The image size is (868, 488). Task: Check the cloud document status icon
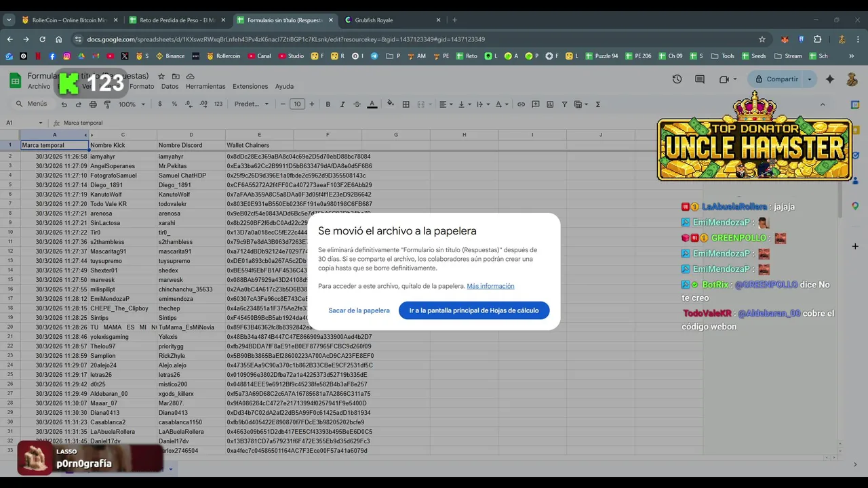click(x=191, y=77)
